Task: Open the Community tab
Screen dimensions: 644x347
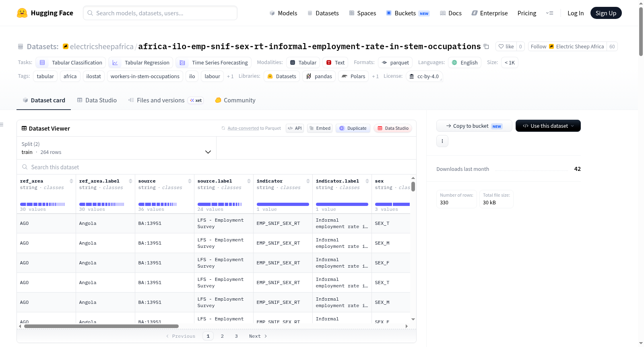Action: [235, 100]
